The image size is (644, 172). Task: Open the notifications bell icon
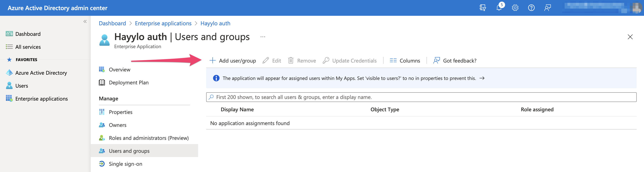coord(499,8)
